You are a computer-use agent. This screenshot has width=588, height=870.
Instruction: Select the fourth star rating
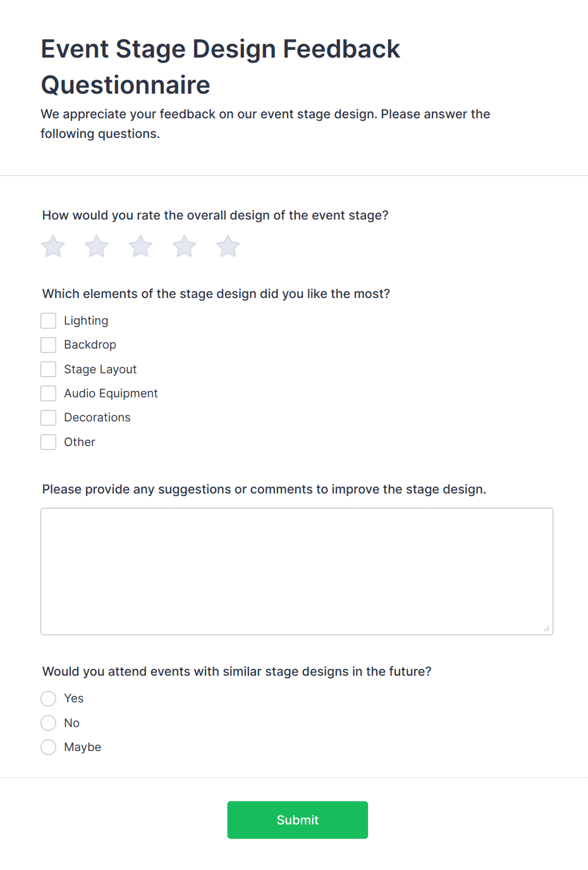184,246
